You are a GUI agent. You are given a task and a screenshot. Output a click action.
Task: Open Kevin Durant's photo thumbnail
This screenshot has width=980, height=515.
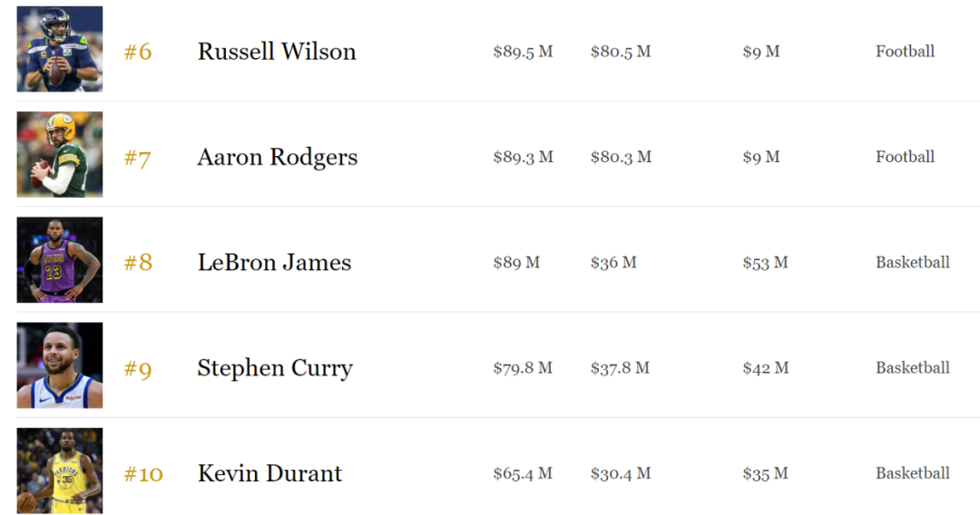tap(60, 471)
